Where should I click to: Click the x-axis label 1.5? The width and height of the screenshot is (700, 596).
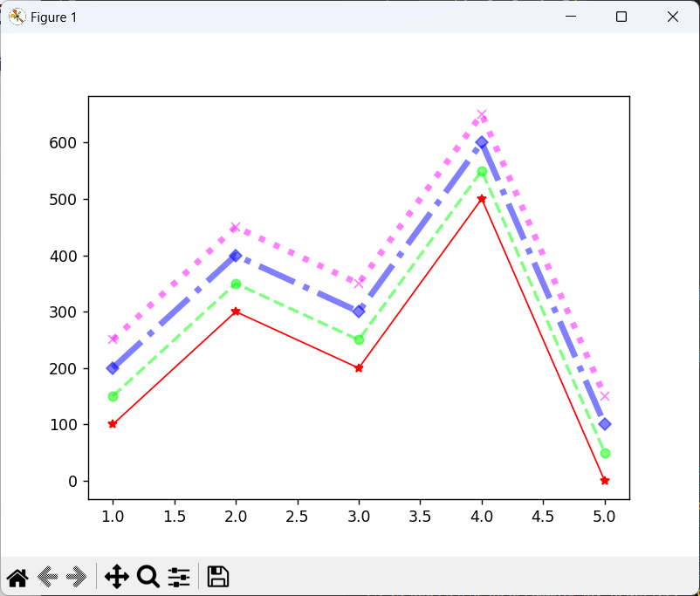[x=175, y=517]
